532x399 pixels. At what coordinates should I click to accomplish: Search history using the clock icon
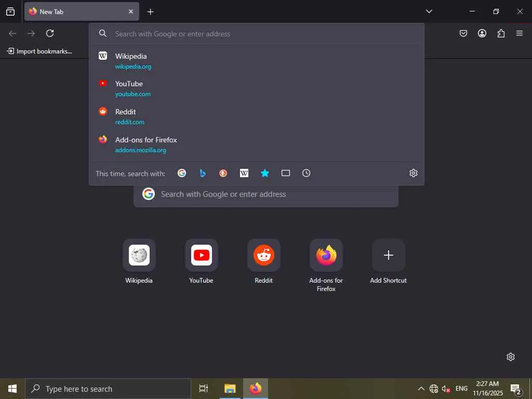point(307,174)
